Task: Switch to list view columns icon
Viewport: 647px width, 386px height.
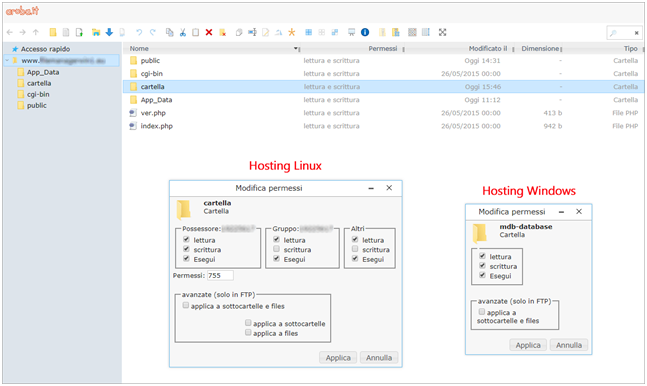Action: 426,32
